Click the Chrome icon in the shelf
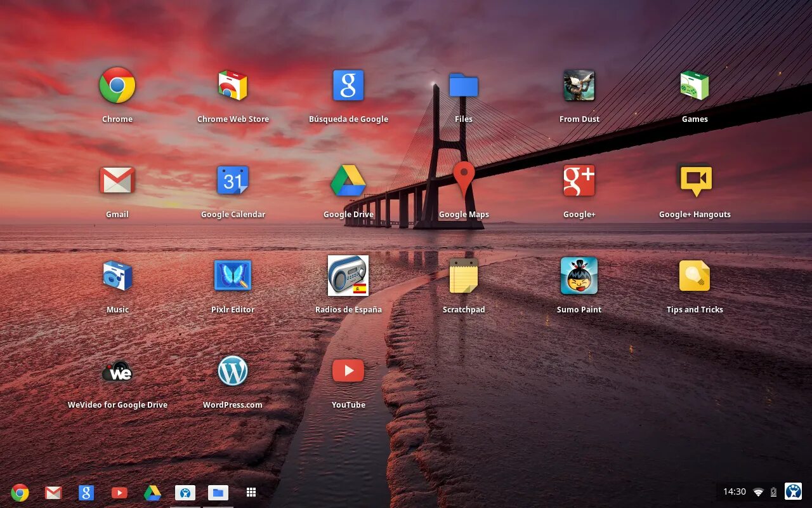This screenshot has height=508, width=812. click(x=20, y=492)
